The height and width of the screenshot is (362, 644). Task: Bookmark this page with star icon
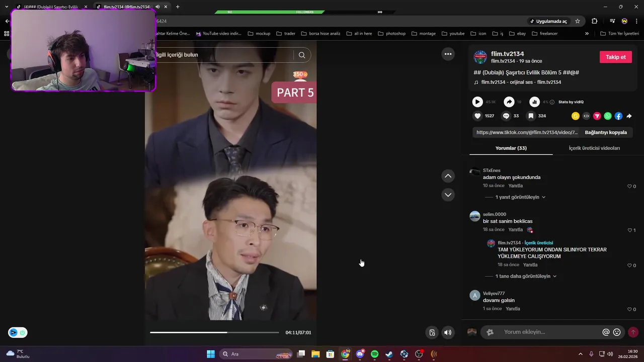click(578, 21)
